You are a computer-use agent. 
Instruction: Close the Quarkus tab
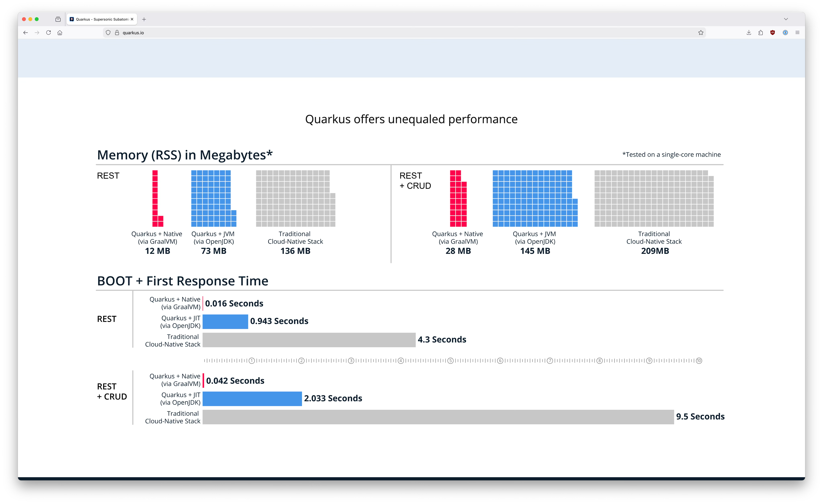point(132,19)
